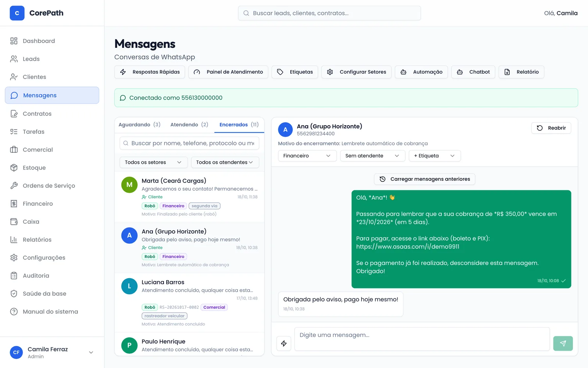Open the Dashboard icon in sidebar

[14, 41]
